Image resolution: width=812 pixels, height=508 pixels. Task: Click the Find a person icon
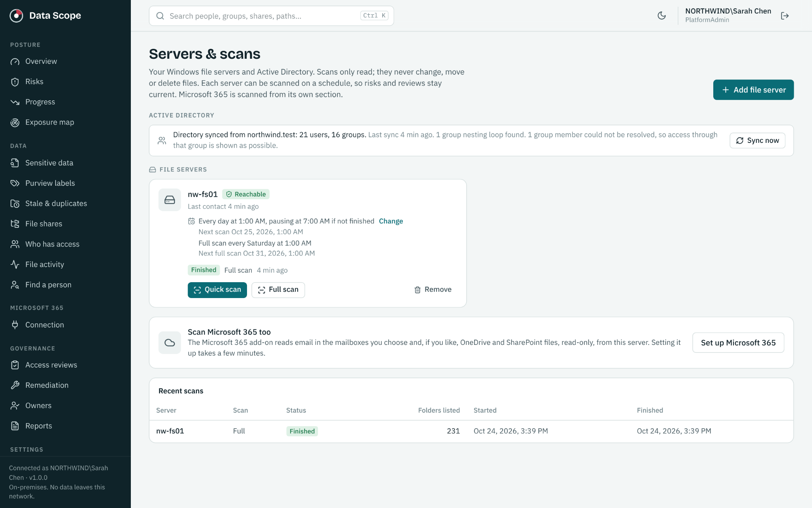point(15,285)
